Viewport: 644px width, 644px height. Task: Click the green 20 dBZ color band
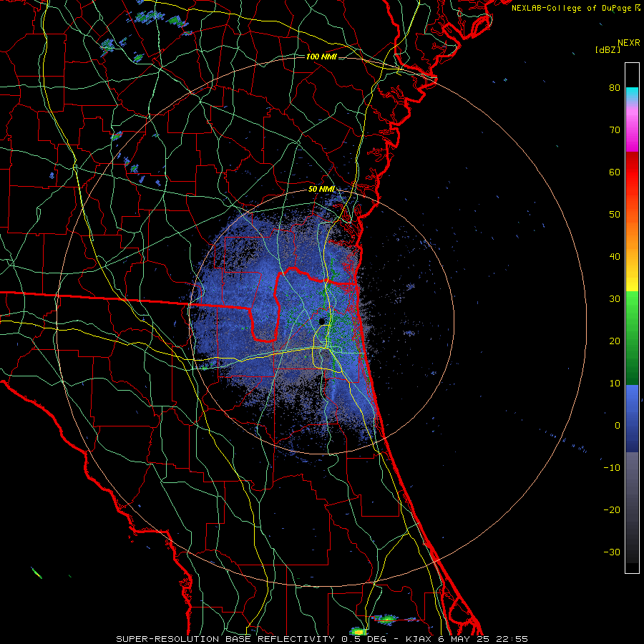coord(632,338)
